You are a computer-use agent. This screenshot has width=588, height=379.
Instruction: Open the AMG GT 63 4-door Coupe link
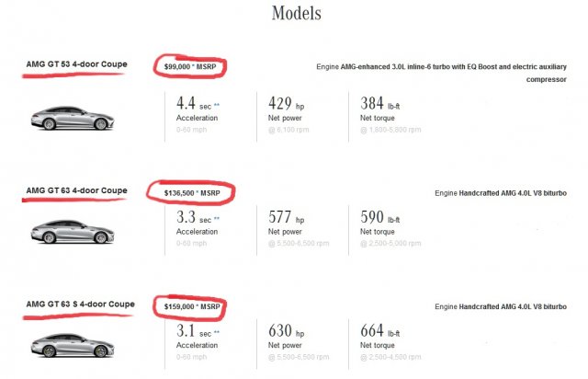click(76, 191)
